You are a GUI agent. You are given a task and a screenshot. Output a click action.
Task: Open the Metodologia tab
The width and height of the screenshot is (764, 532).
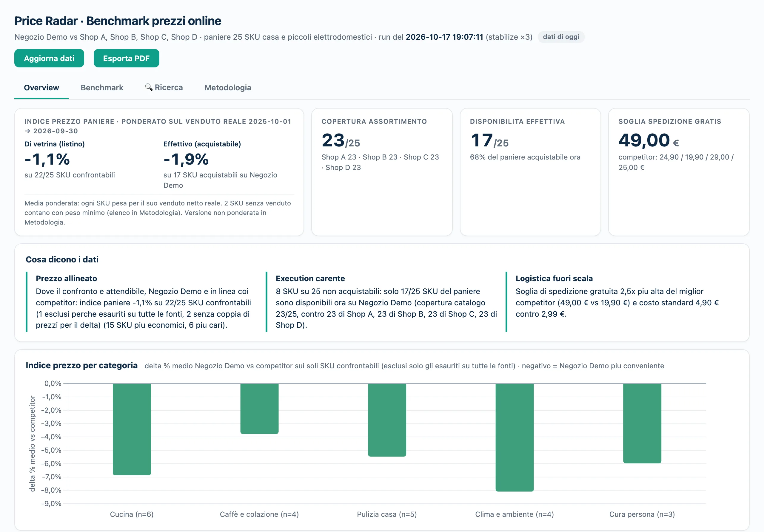tap(228, 87)
